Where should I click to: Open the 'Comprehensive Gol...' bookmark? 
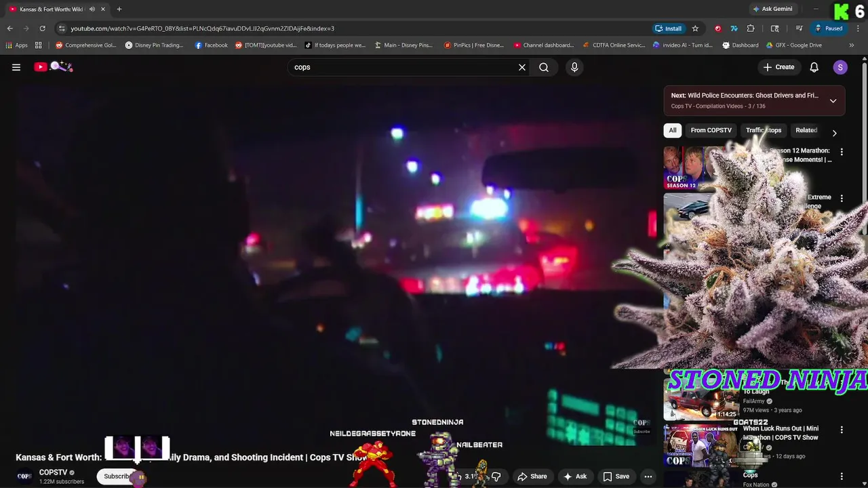86,45
